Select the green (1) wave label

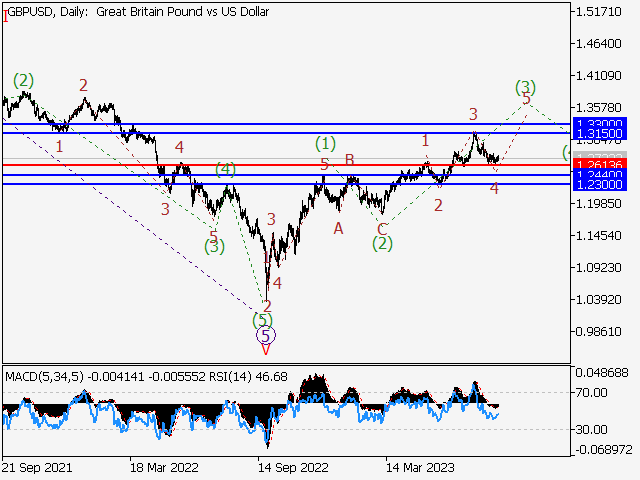click(x=325, y=144)
